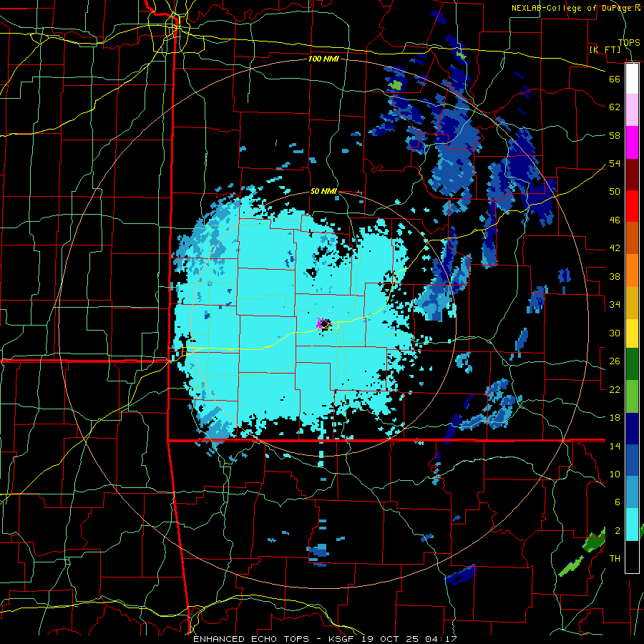Click the light blue 6 kft legend swatch
The height and width of the screenshot is (644, 644).
(x=632, y=492)
